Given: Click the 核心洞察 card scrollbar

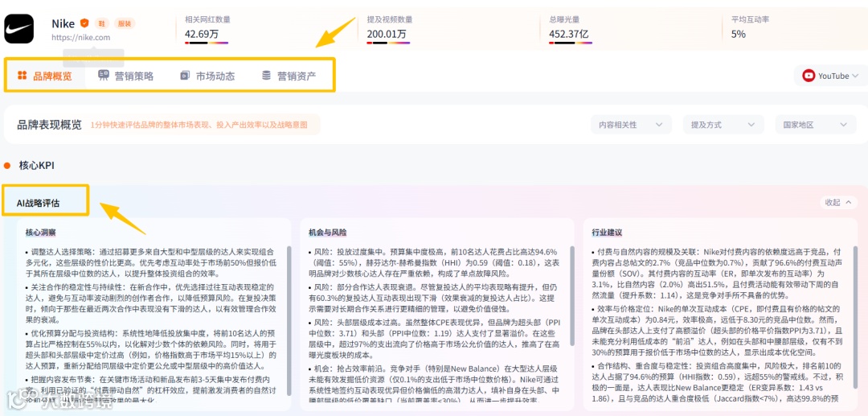Looking at the screenshot, I should click(289, 320).
